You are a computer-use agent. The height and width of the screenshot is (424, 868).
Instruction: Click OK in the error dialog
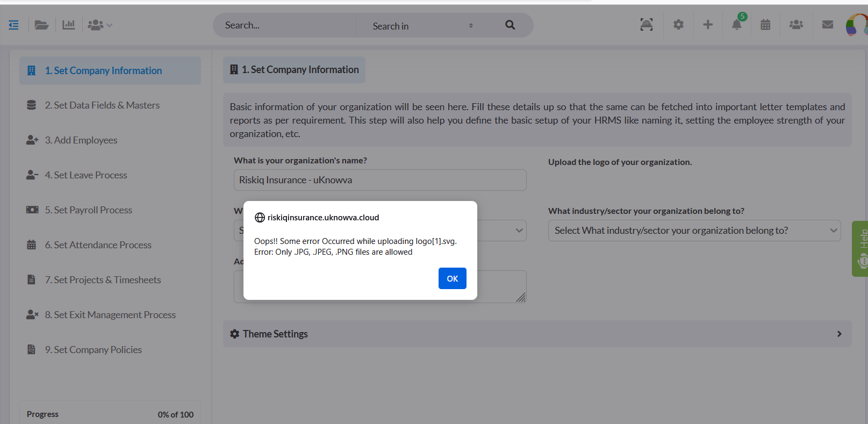click(x=453, y=278)
